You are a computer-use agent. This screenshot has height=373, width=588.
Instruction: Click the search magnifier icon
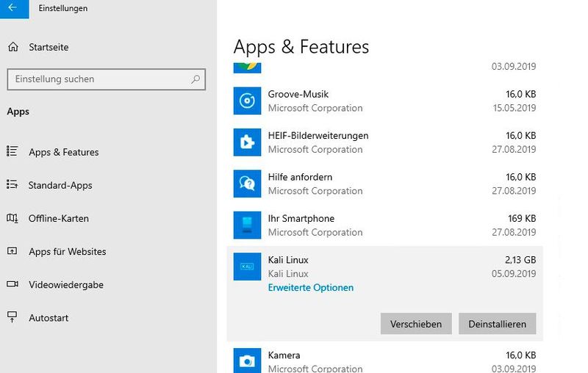click(196, 79)
